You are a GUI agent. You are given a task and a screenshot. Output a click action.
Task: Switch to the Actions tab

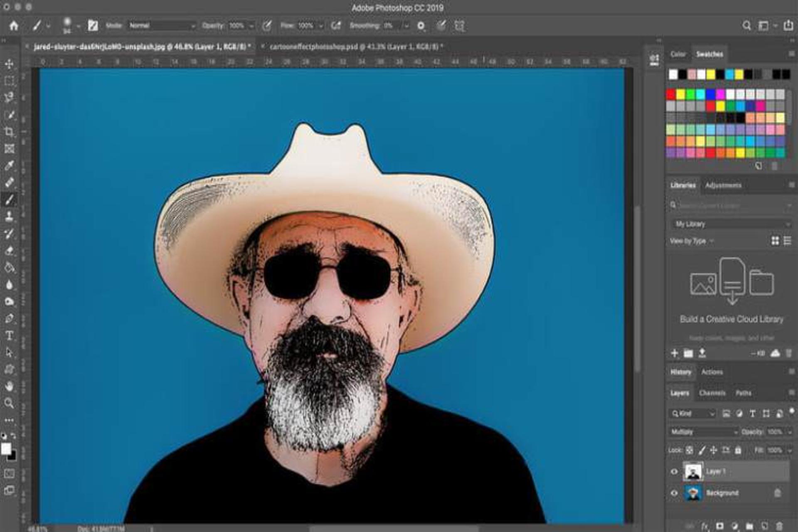tap(712, 372)
